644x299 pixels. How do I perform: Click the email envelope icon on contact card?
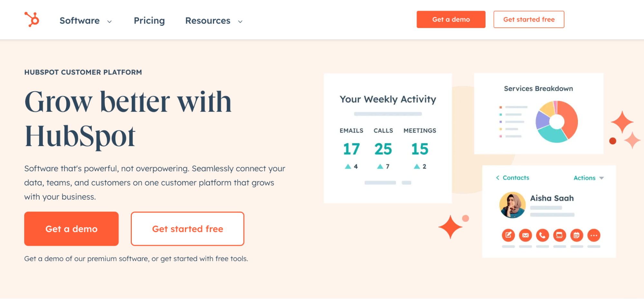click(525, 235)
